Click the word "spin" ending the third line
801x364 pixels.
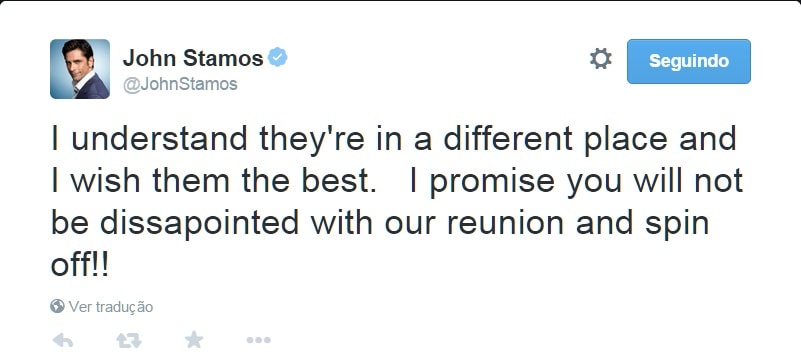[x=677, y=225]
